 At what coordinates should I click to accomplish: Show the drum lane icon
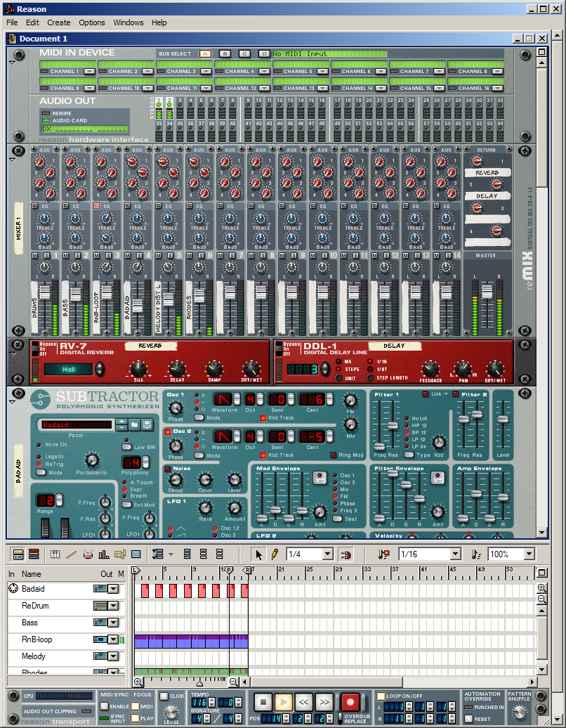click(88, 554)
